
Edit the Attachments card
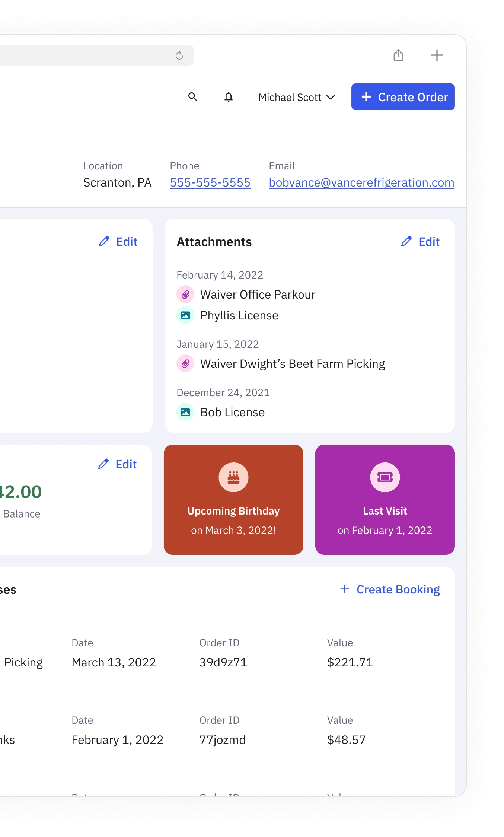point(420,242)
